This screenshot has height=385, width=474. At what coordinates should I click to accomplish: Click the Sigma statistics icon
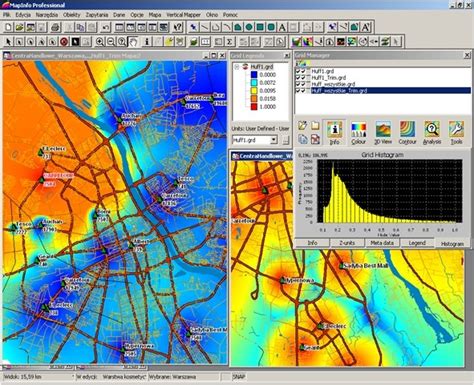(x=229, y=42)
